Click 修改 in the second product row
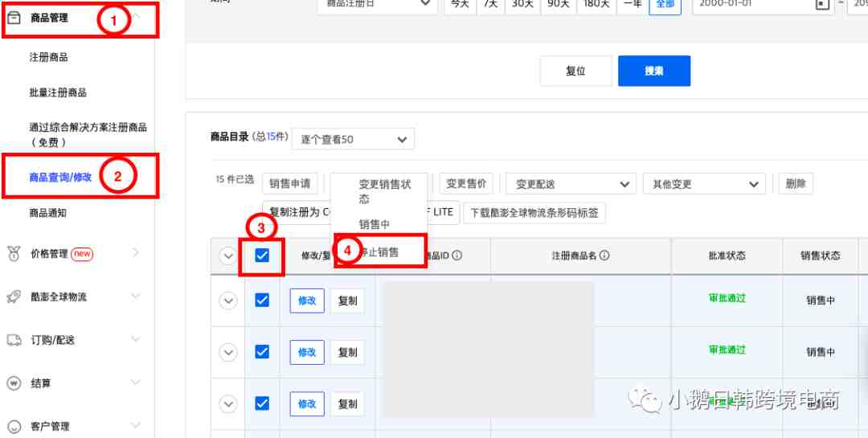Screen dimensions: 868x438 coord(307,352)
